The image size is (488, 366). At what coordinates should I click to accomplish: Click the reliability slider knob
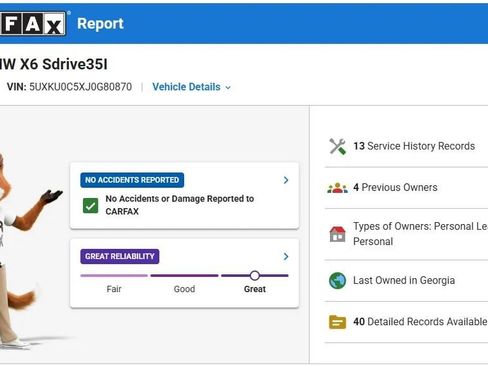tap(255, 276)
